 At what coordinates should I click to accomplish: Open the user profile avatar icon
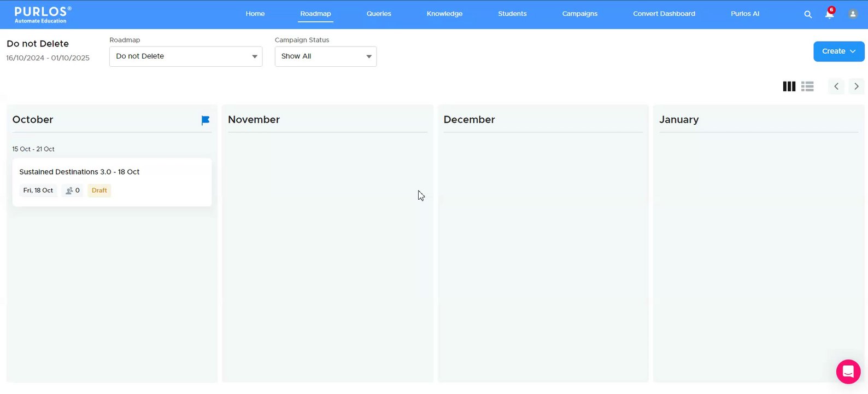point(853,14)
